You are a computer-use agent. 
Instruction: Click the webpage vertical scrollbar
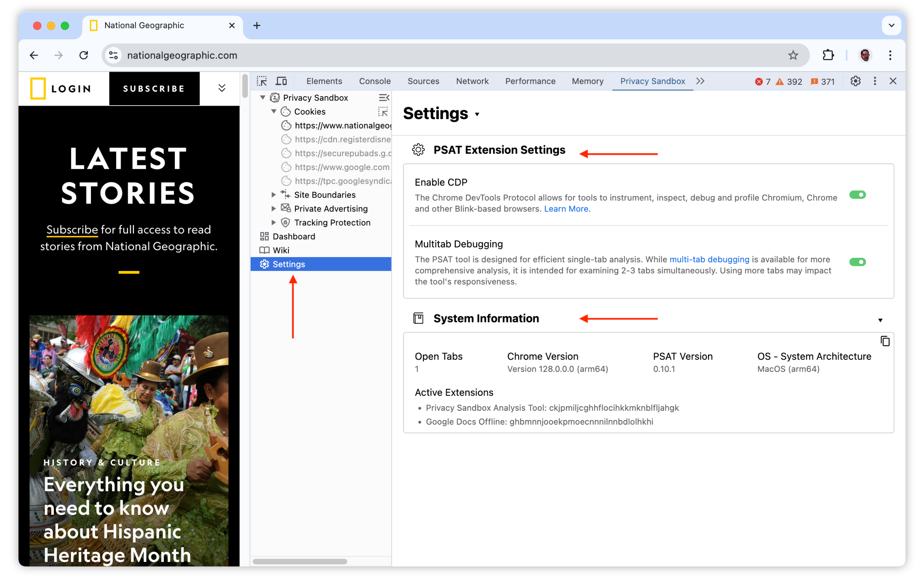point(245,86)
